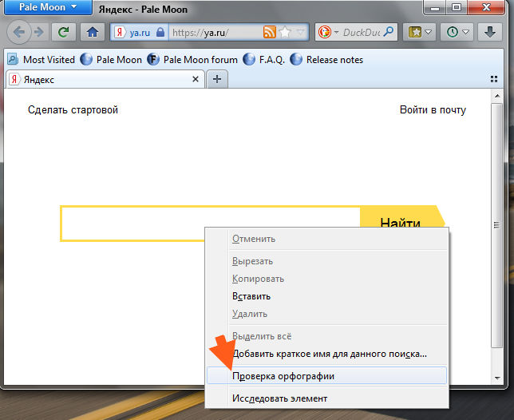Click the vertical scrollbar thumb
Screen dimensions: 514x420
497,226
